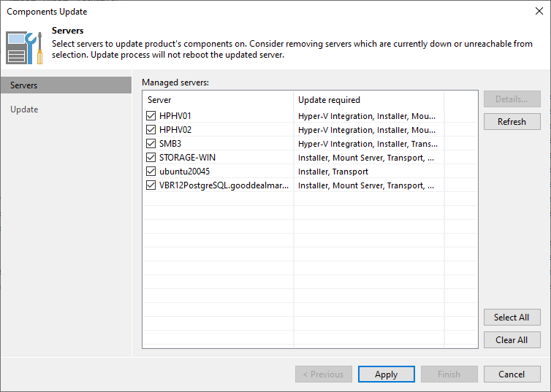Uncheck the HPHV01 server checkbox
The image size is (551, 392).
click(x=151, y=116)
